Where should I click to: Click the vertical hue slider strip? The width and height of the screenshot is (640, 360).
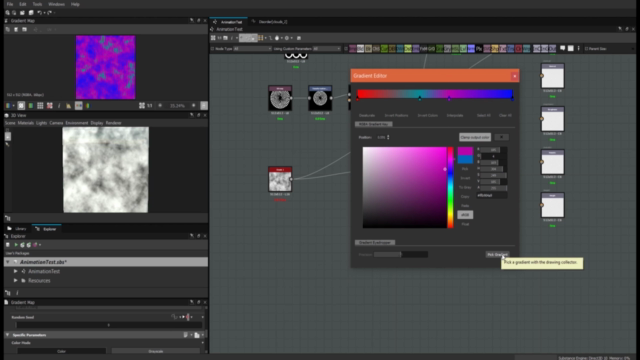pyautogui.click(x=450, y=187)
